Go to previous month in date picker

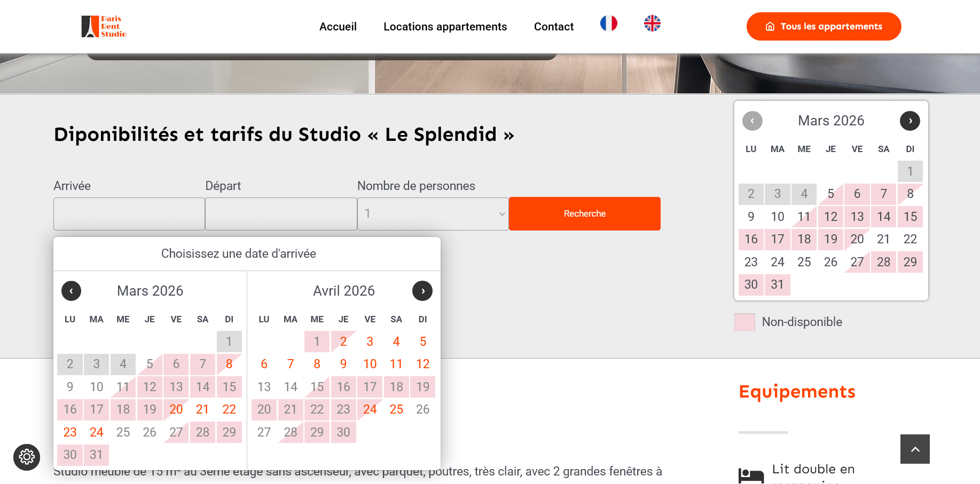[71, 291]
